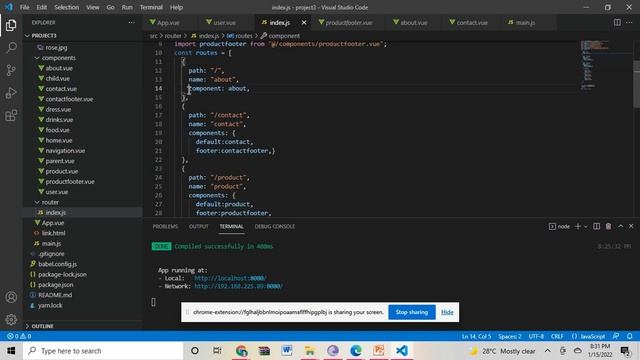Kill terminal with trash icon

[x=608, y=226]
